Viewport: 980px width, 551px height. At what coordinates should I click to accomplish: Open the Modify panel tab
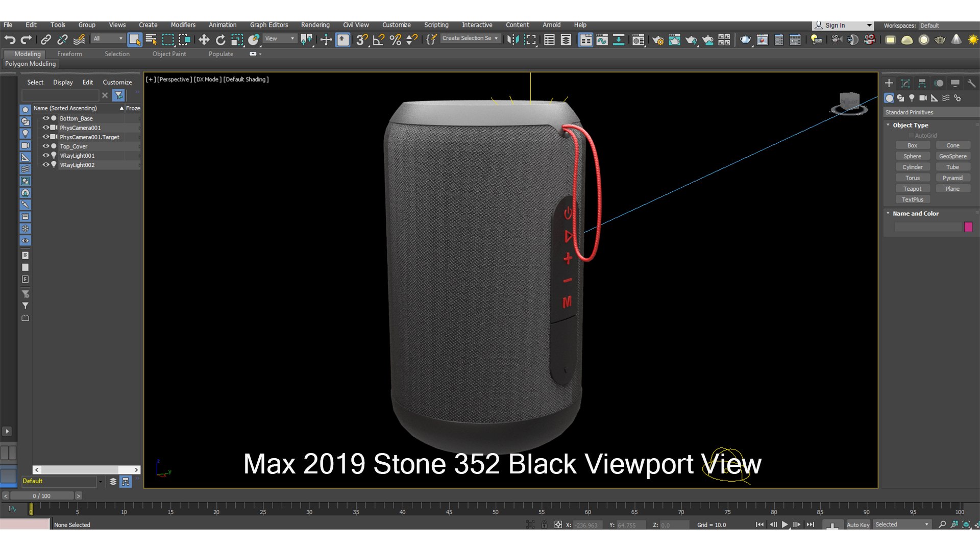pos(905,83)
